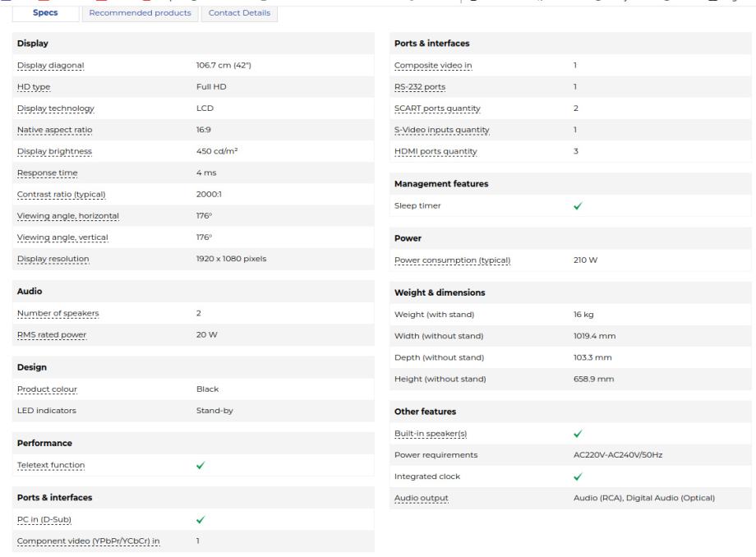Click the Integrated clock label

pyautogui.click(x=427, y=476)
